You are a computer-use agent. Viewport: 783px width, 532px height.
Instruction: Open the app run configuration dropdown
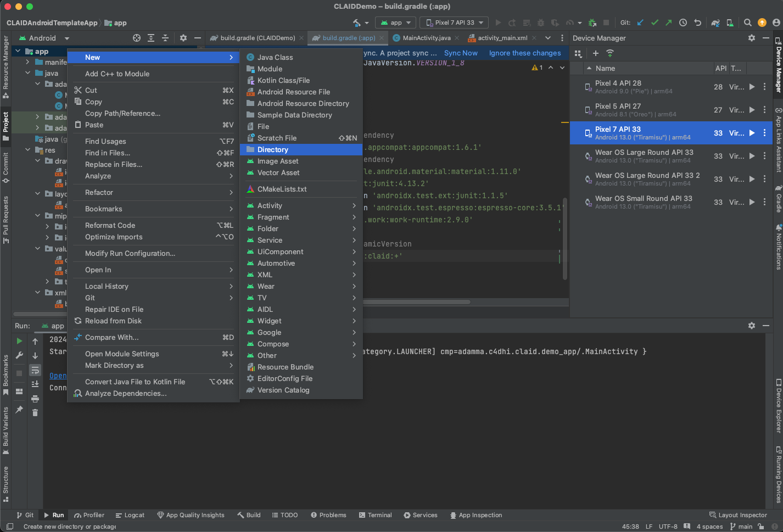[396, 23]
